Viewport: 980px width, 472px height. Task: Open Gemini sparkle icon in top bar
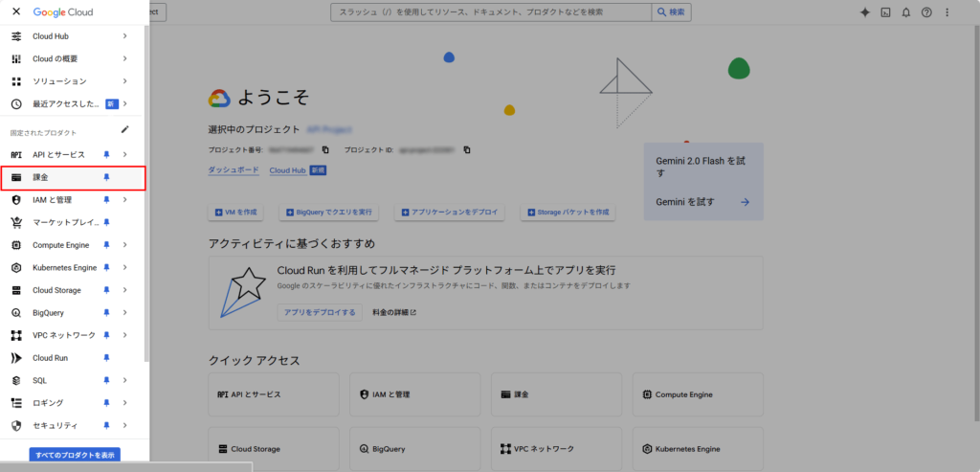coord(865,11)
